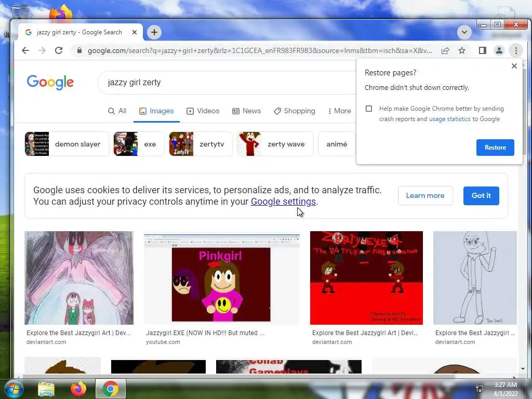Screen dimensions: 532x399
Task: Open the Pinkgirl video thumbnail
Action: pos(221,278)
